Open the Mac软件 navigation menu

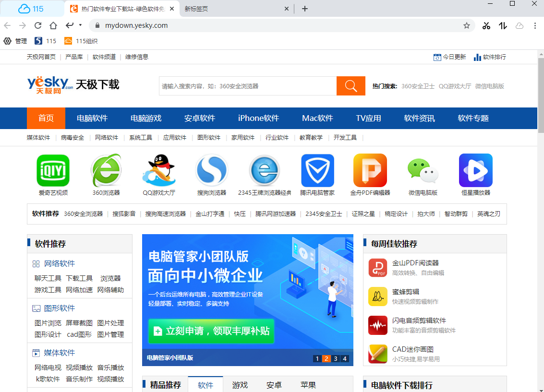pyautogui.click(x=317, y=118)
